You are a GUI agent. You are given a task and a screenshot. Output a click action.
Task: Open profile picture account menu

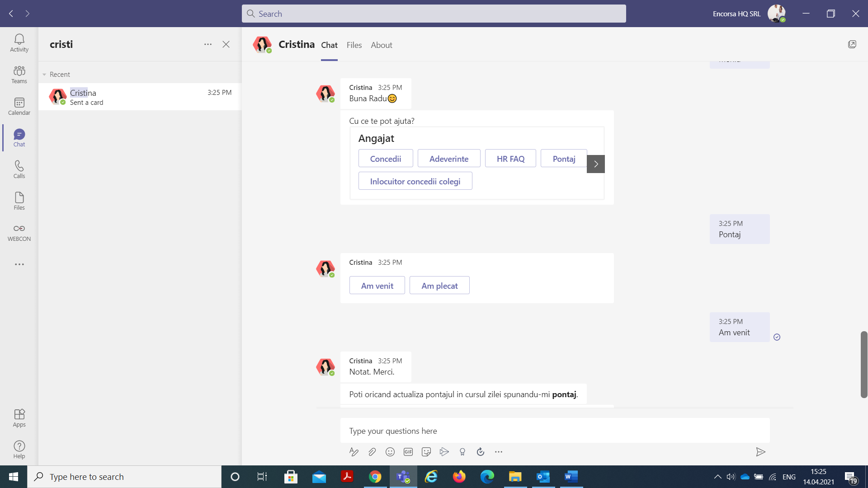777,14
